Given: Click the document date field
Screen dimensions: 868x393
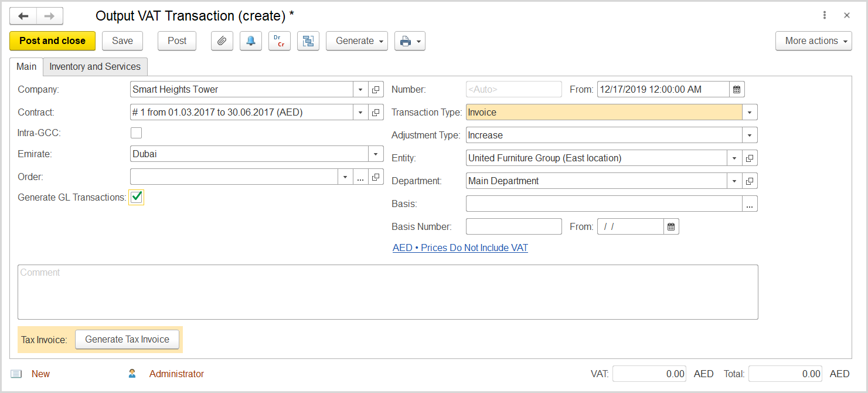Looking at the screenshot, I should tap(663, 90).
